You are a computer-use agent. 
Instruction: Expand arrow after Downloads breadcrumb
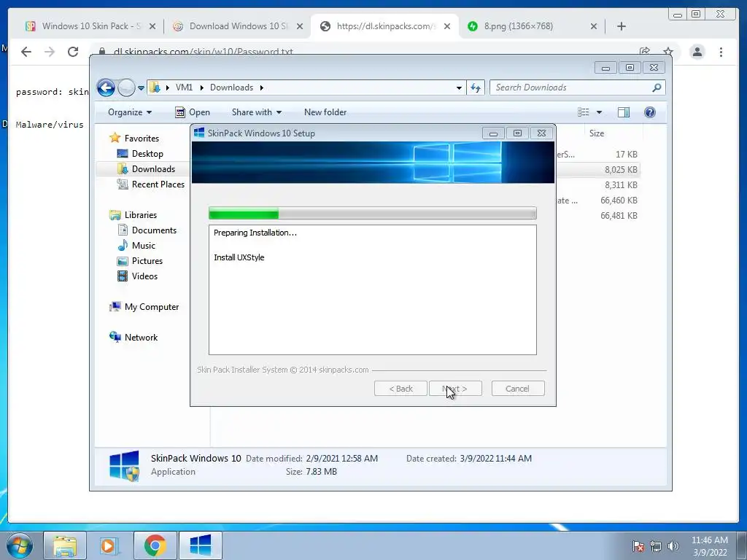coord(262,87)
